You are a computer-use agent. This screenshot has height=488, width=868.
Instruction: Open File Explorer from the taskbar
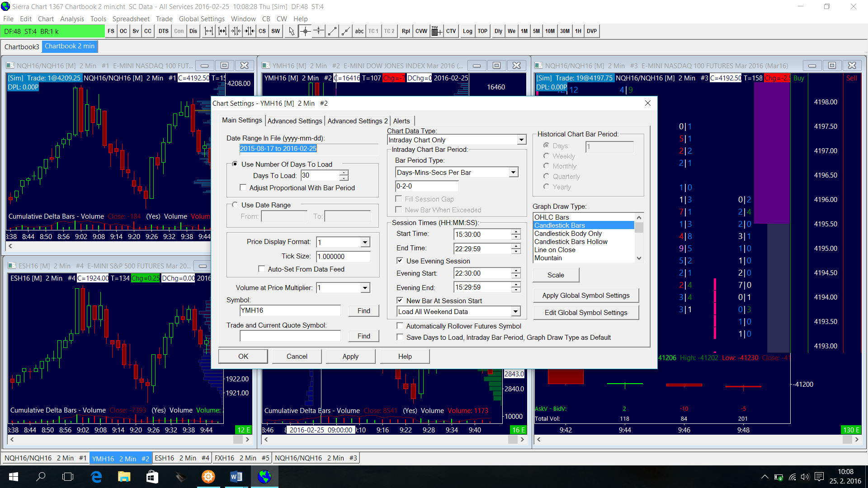point(124,477)
